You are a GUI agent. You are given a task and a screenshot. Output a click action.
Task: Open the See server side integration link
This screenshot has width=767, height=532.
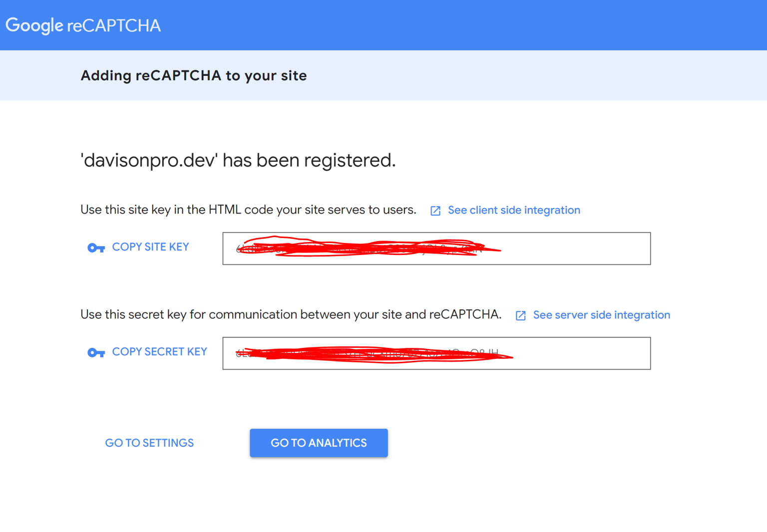[601, 315]
